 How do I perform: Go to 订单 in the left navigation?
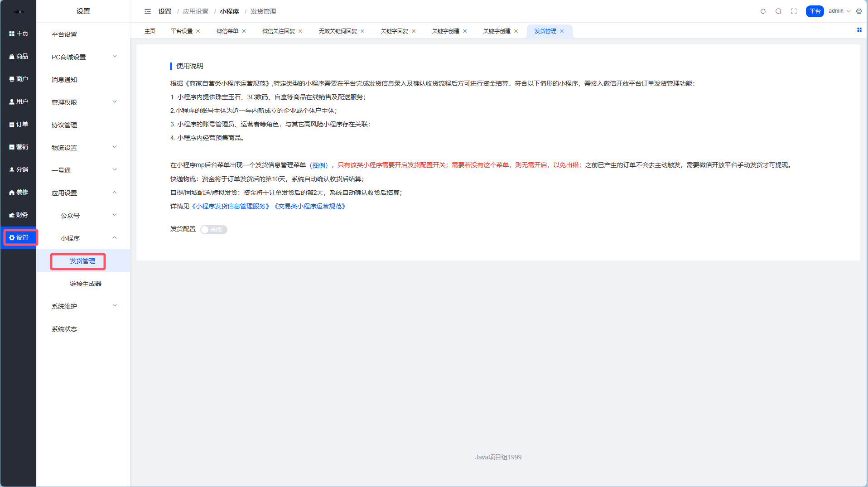[x=19, y=124]
